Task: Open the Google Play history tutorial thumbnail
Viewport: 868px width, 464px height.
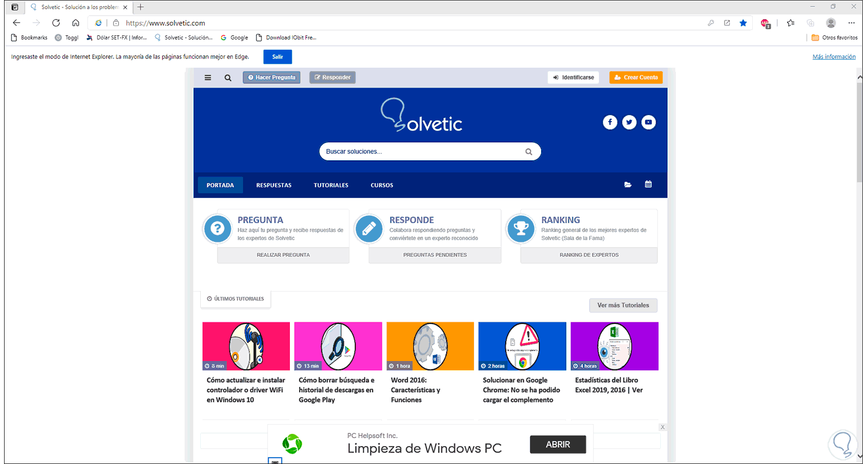Action: point(338,346)
